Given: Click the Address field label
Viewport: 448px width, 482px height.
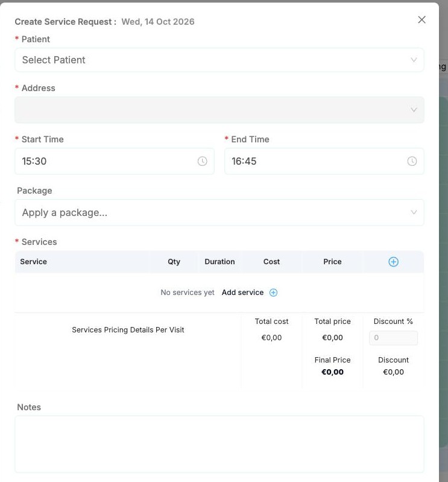Looking at the screenshot, I should tap(39, 88).
